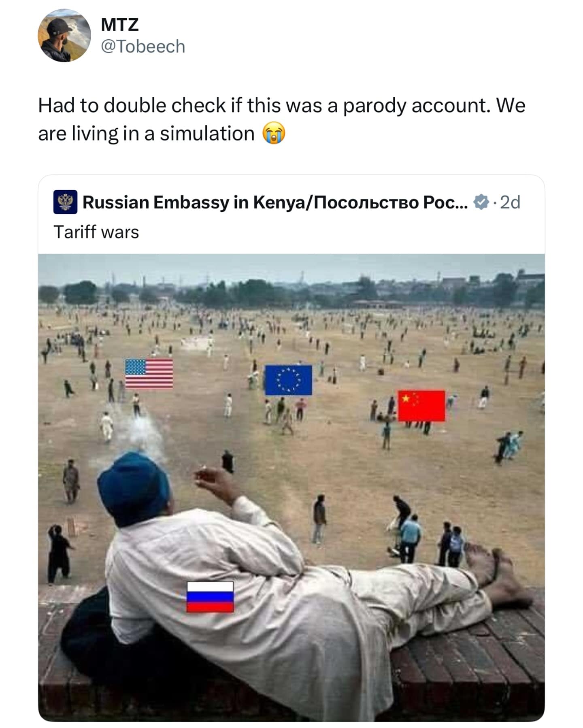Click the European Union flag
583x728 pixels.
pyautogui.click(x=288, y=380)
